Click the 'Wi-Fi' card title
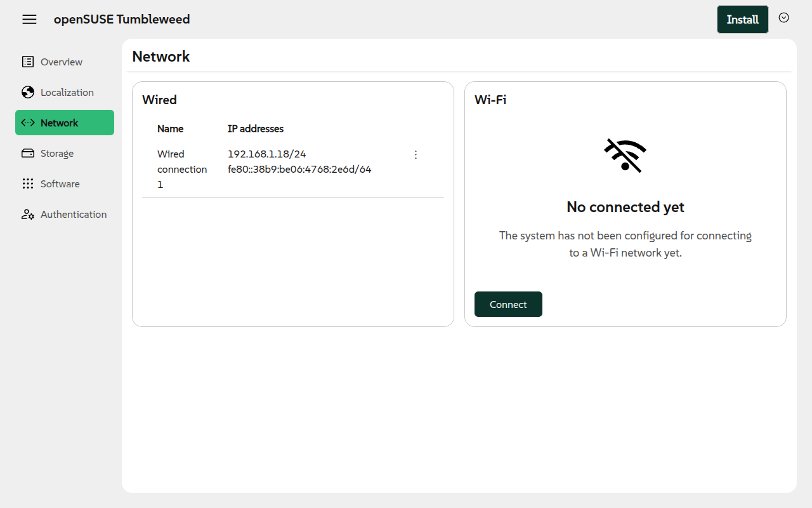 click(x=490, y=100)
